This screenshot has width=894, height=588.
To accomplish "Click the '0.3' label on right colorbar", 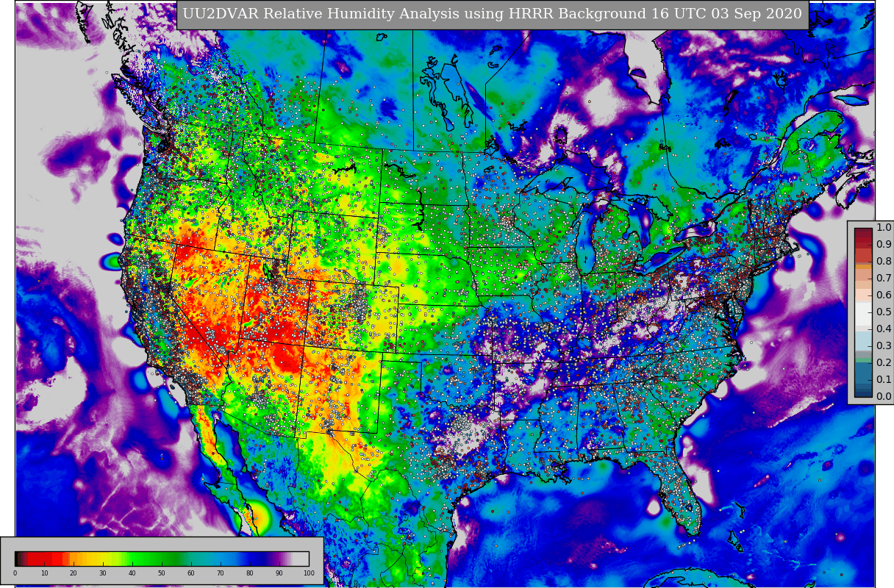I will pyautogui.click(x=884, y=346).
